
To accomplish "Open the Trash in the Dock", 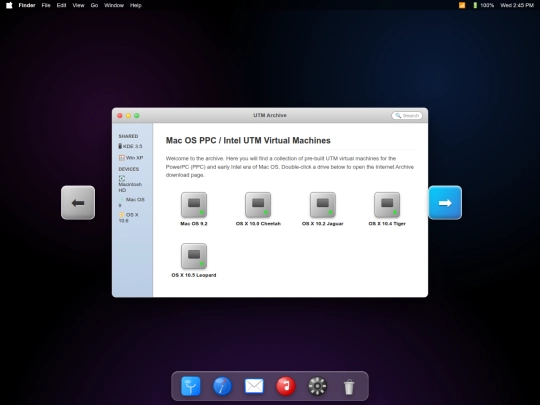I will coord(349,387).
